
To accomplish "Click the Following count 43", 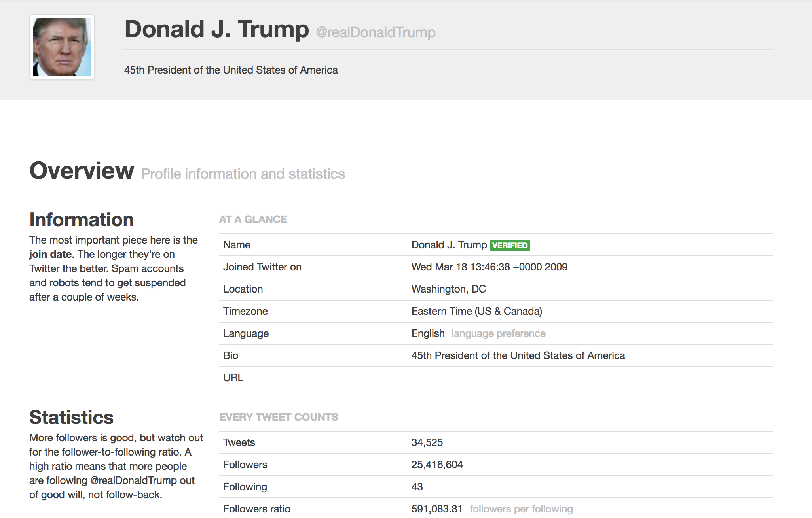I will pos(417,487).
